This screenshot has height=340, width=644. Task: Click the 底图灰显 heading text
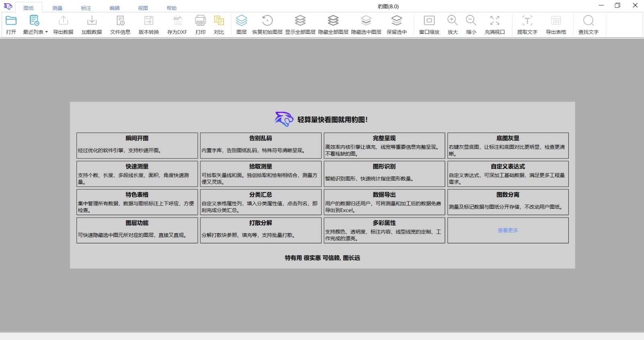[508, 138]
